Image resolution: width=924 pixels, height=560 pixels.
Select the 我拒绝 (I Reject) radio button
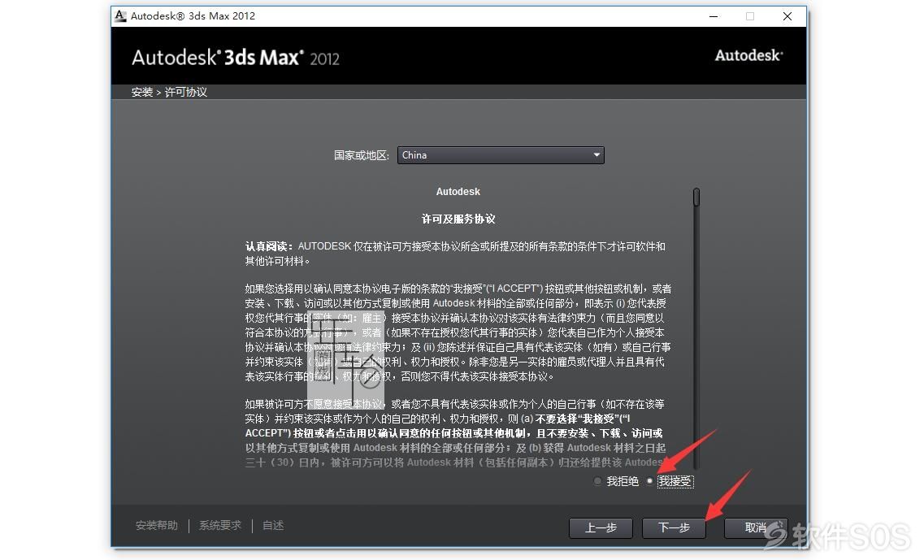597,481
